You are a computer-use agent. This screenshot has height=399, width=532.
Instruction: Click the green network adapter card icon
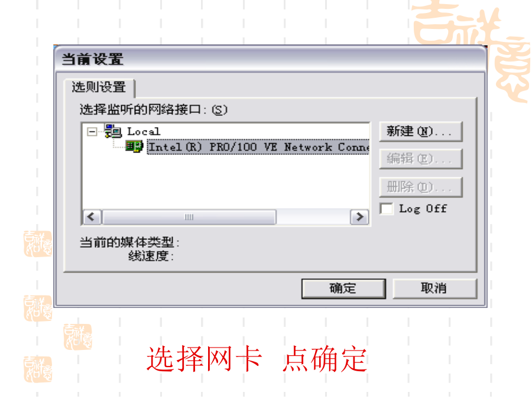pyautogui.click(x=134, y=147)
